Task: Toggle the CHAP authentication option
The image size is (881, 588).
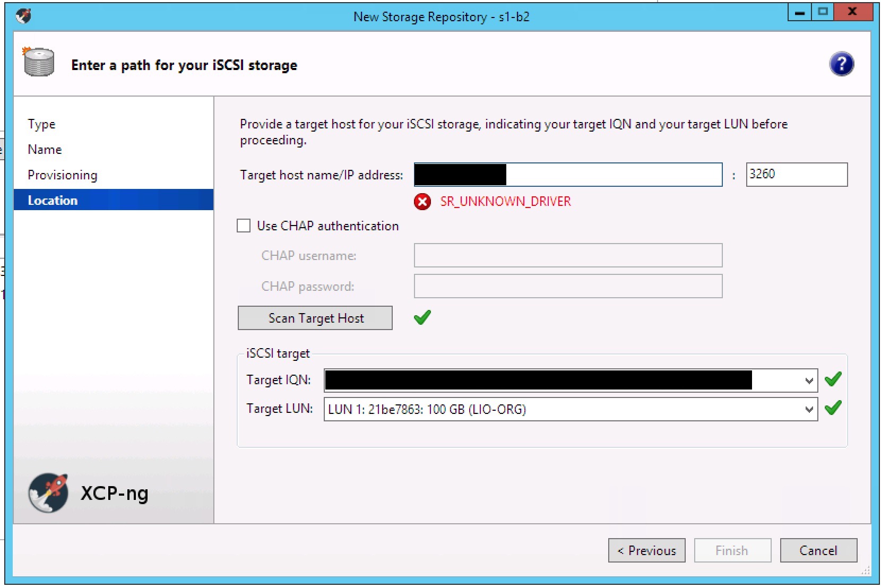Action: tap(244, 225)
